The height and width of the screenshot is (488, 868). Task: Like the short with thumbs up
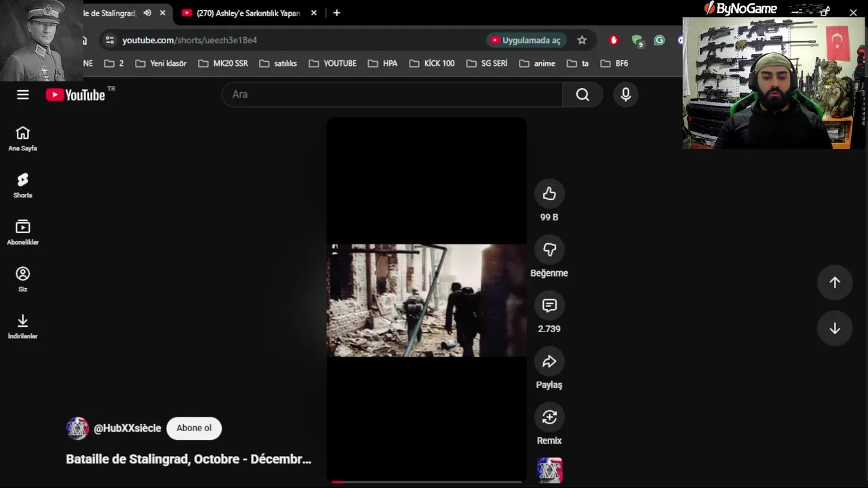point(549,194)
